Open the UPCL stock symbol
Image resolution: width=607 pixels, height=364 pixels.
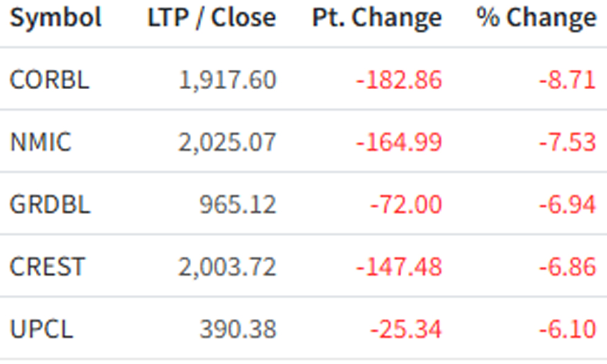tap(41, 329)
